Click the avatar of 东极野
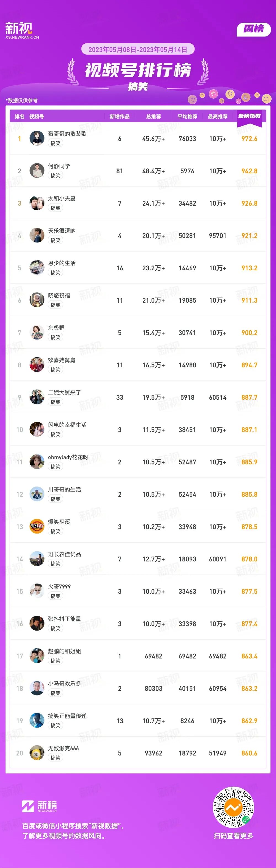276x868 pixels. pyautogui.click(x=37, y=333)
